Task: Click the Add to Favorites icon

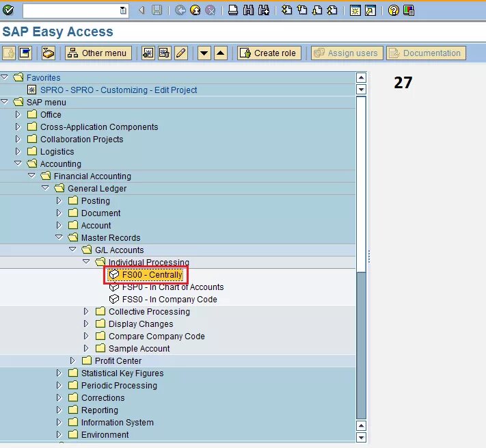Action: click(x=148, y=53)
